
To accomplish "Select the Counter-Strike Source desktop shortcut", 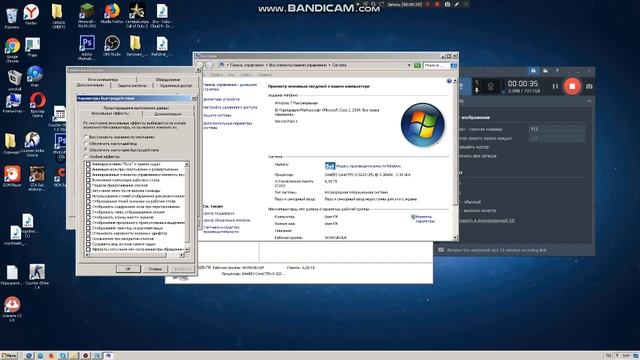I will tap(32, 144).
